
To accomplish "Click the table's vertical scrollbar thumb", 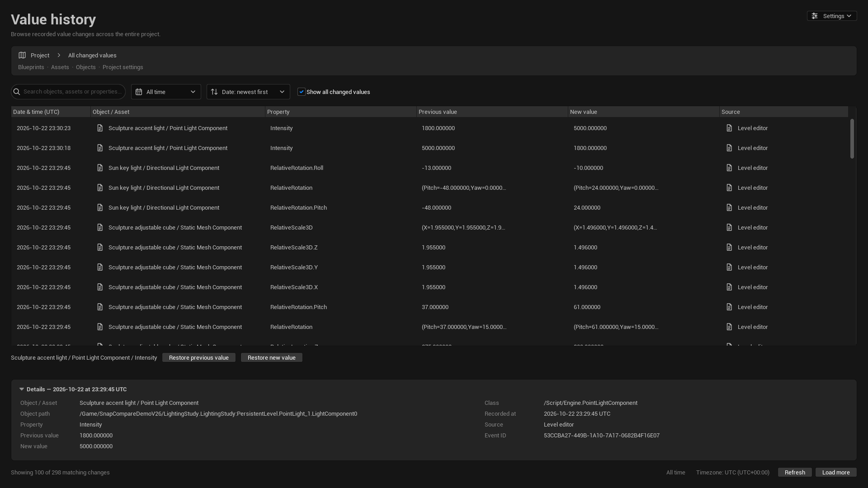I will (x=852, y=139).
